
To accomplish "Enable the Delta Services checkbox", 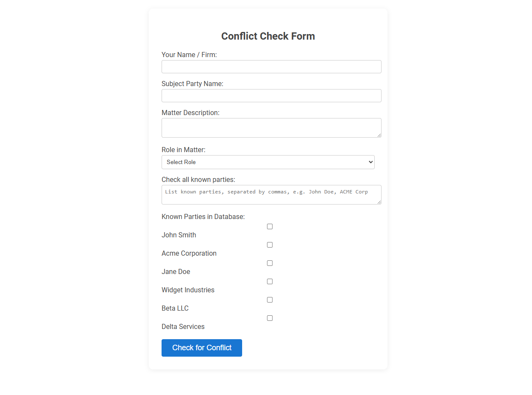I will pyautogui.click(x=269, y=318).
